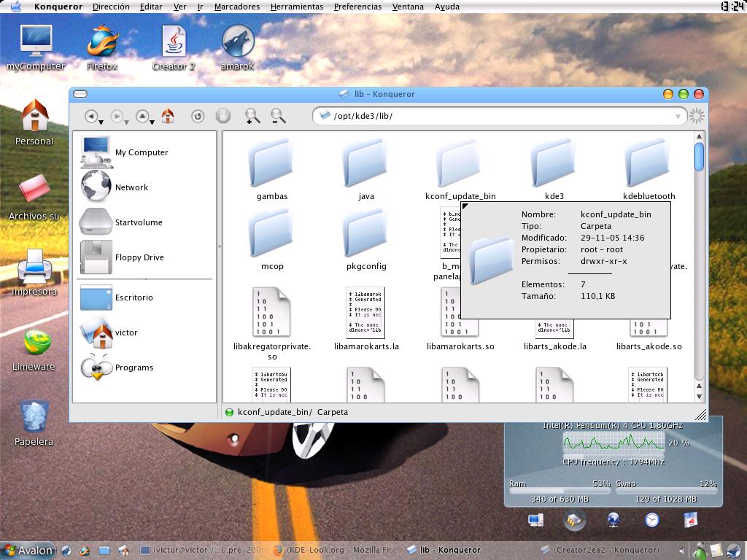Screen dimensions: 747x560
Task: Open the Impresora desktop icon
Action: point(34,273)
